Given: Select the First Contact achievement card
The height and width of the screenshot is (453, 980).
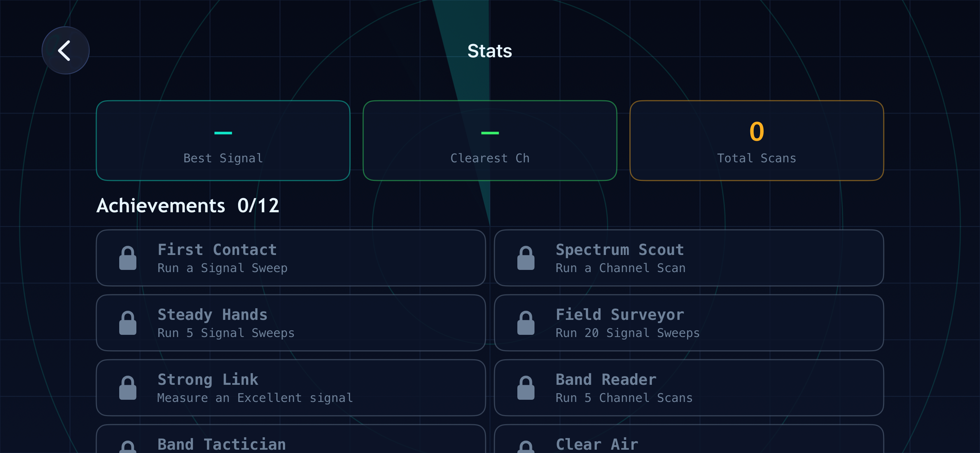Looking at the screenshot, I should (291, 258).
